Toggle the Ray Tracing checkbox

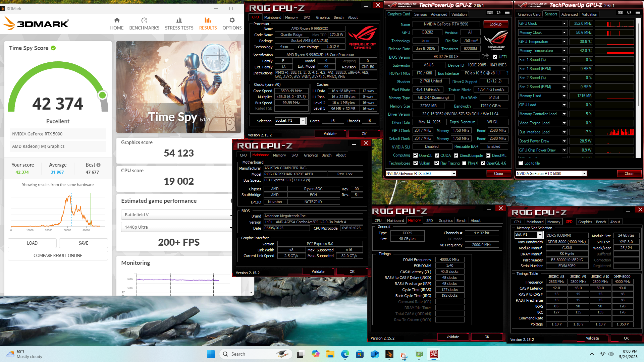(x=437, y=163)
